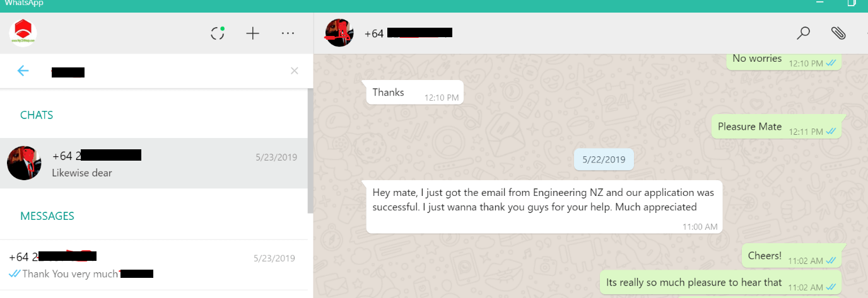868x298 pixels.
Task: Open own profile picture in sidebar
Action: pos(23,33)
